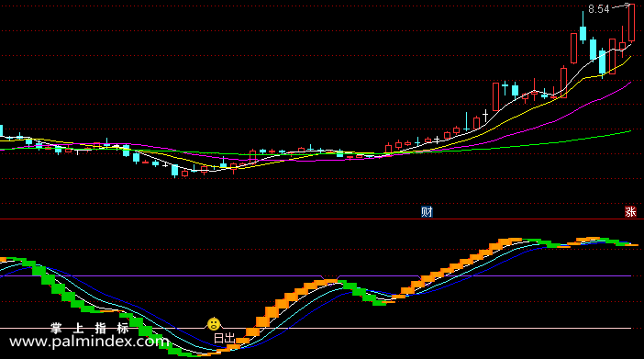Click the 掌上指标 watermark text
Screen dimensions: 644x359
[90, 328]
